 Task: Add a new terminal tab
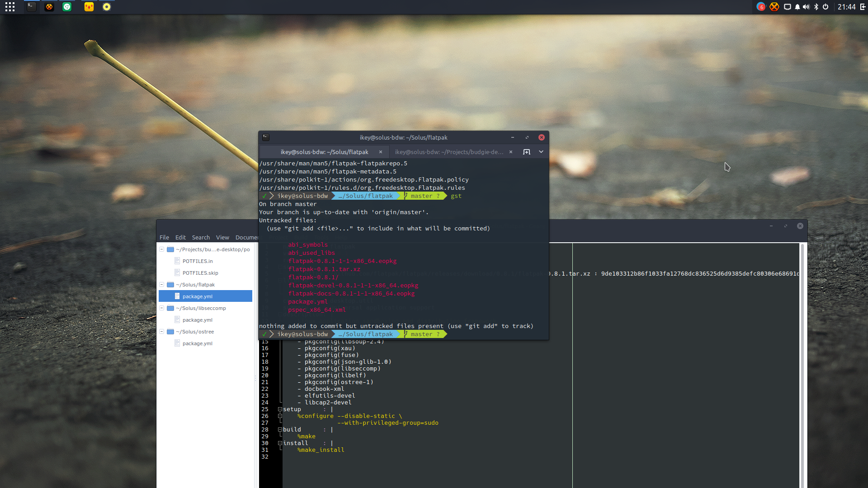pos(527,152)
